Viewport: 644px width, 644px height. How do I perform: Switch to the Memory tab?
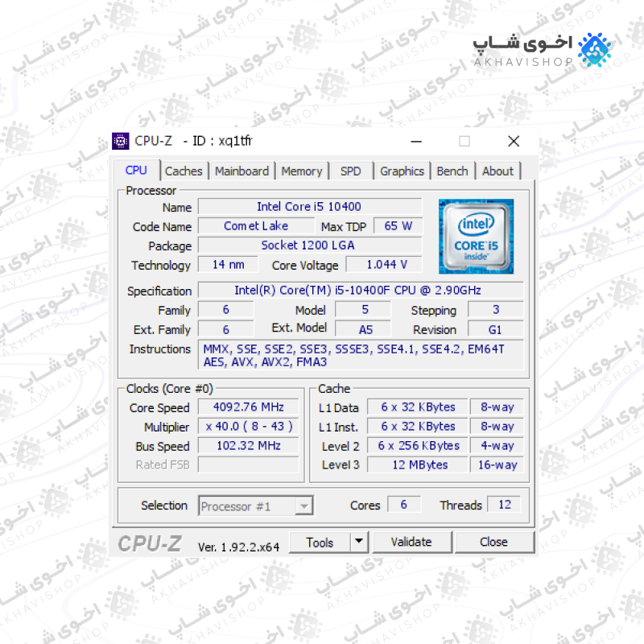302,171
